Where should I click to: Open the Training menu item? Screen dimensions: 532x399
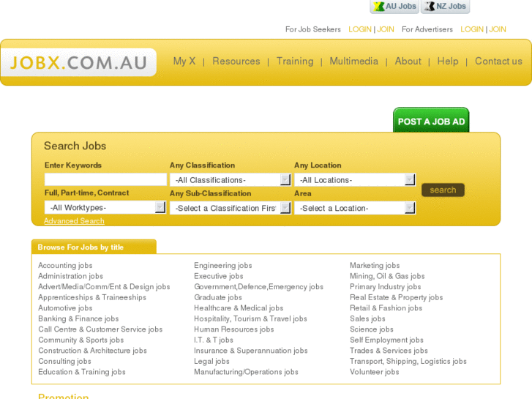pos(295,61)
